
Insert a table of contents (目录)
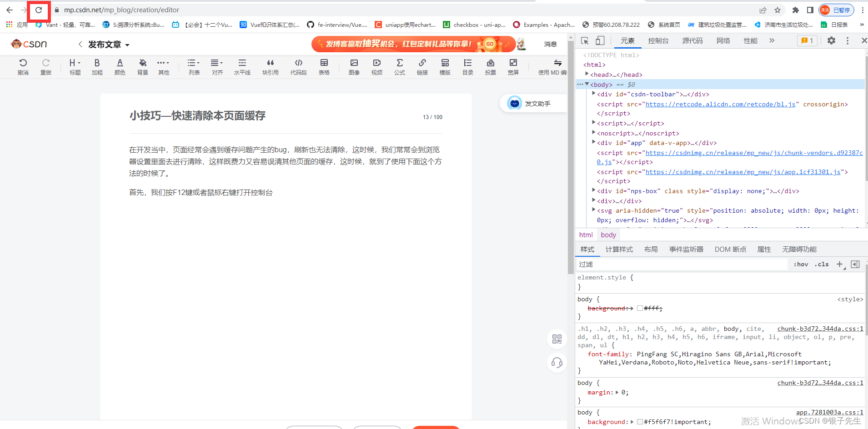[x=468, y=67]
